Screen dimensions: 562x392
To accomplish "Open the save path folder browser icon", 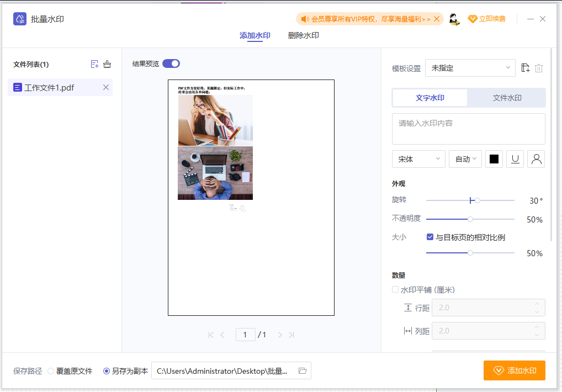I will (303, 371).
